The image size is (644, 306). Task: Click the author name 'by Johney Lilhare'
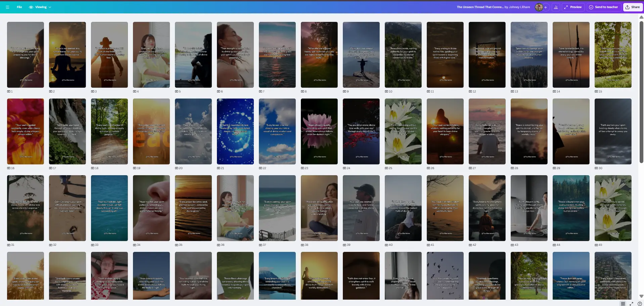pos(517,7)
